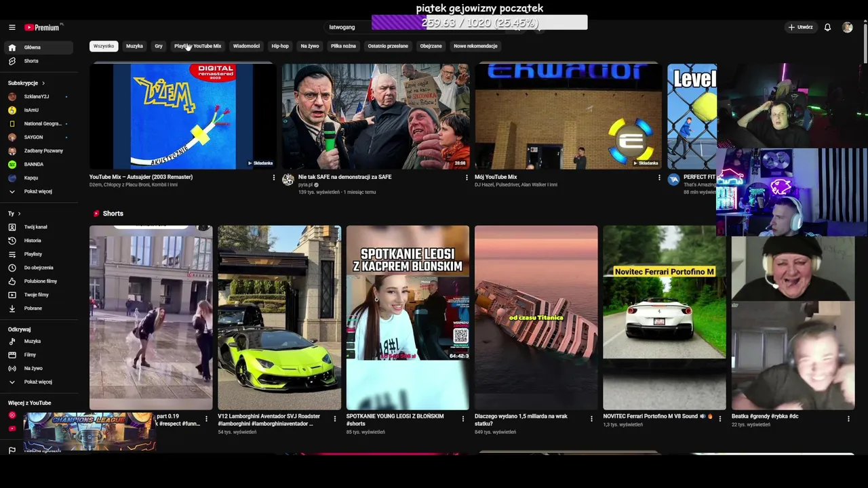Open options for the Spotkanie Young Leosi short
Viewport: 868px width, 488px height.
(x=463, y=419)
